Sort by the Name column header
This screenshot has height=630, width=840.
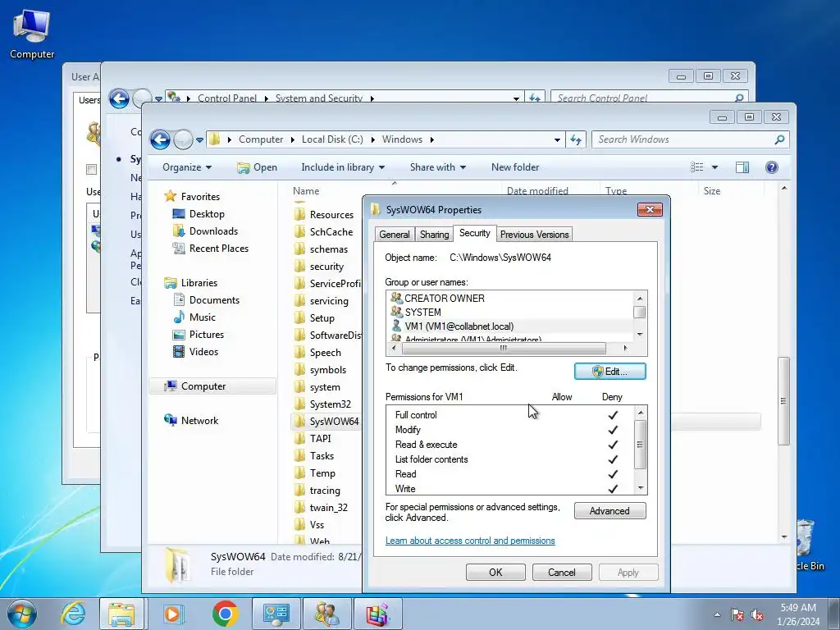tap(306, 190)
